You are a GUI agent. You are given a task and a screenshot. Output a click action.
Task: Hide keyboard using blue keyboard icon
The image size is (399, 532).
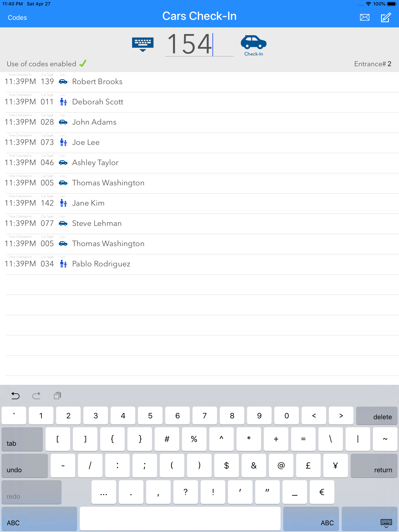pos(143,44)
